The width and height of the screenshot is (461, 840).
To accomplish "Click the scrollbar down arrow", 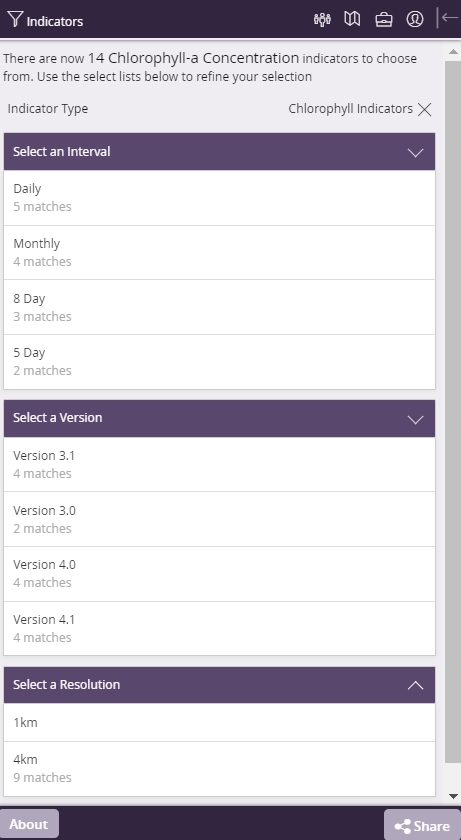I will [453, 797].
